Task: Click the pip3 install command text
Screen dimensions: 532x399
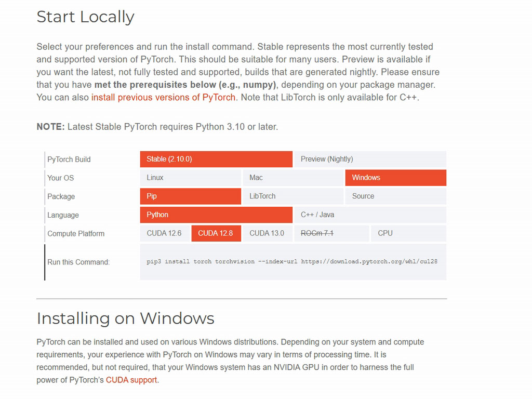Action: click(292, 261)
